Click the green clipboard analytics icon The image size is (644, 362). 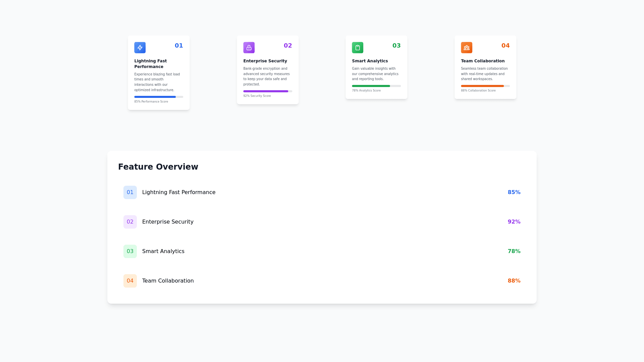[x=358, y=48]
